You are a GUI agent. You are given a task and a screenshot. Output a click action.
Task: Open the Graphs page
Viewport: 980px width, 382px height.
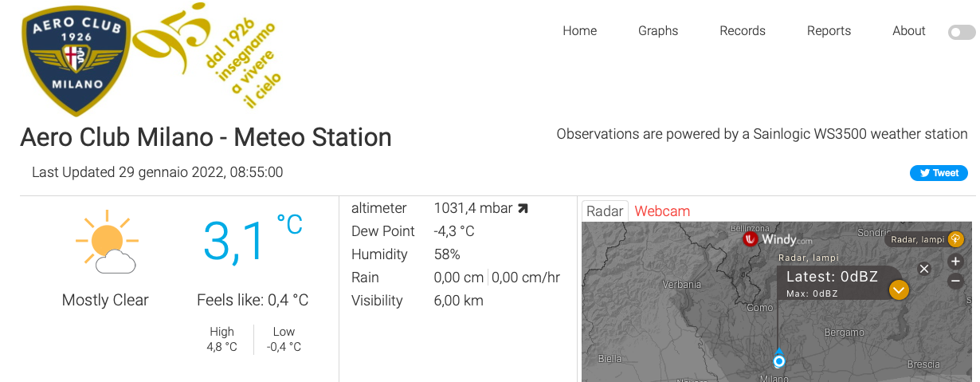coord(658,31)
